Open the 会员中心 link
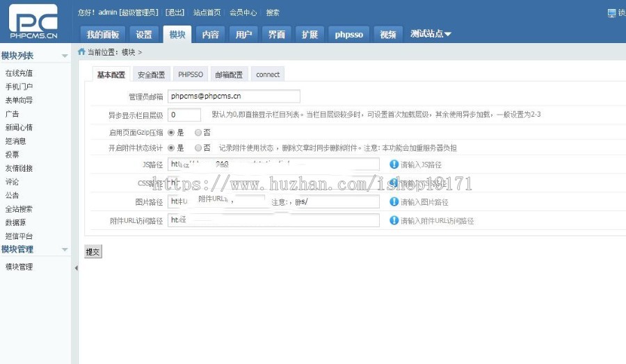This screenshot has height=364, width=626. click(243, 13)
